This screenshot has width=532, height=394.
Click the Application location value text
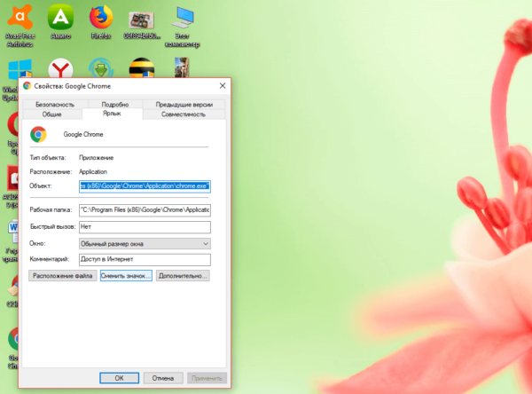point(93,172)
